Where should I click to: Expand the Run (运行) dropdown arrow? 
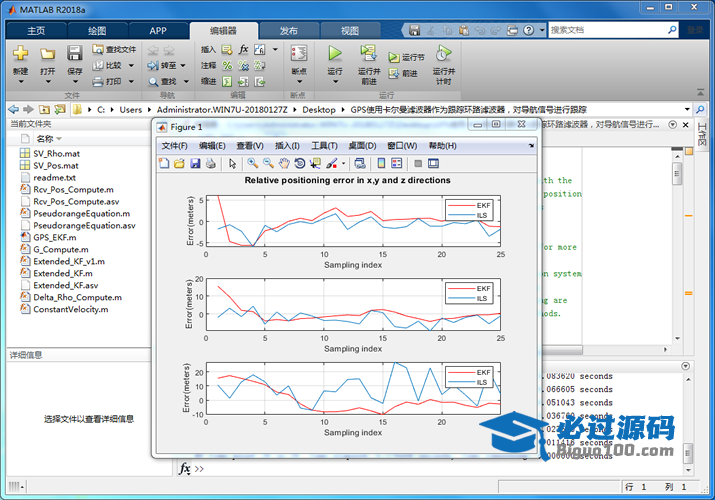(x=335, y=82)
